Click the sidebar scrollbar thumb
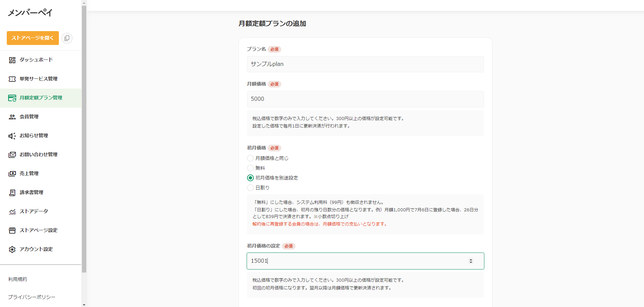The image size is (644, 307). [x=84, y=139]
